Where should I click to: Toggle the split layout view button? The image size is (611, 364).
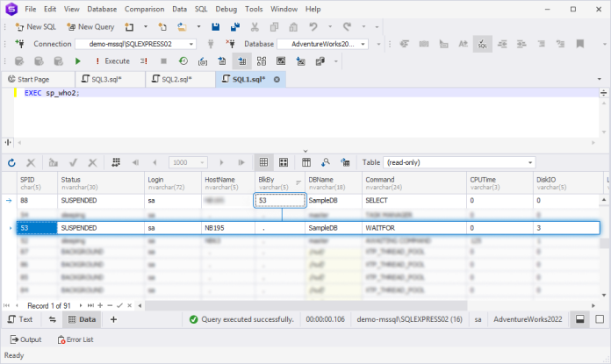(580, 319)
